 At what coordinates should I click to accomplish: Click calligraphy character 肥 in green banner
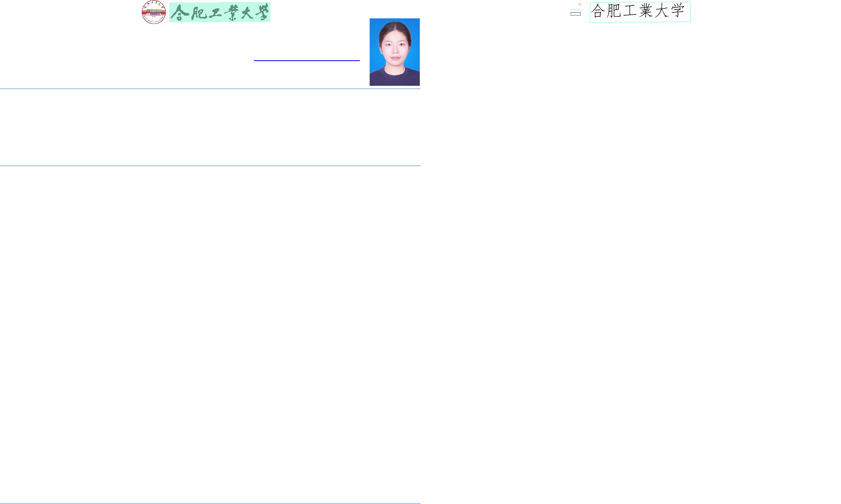198,14
